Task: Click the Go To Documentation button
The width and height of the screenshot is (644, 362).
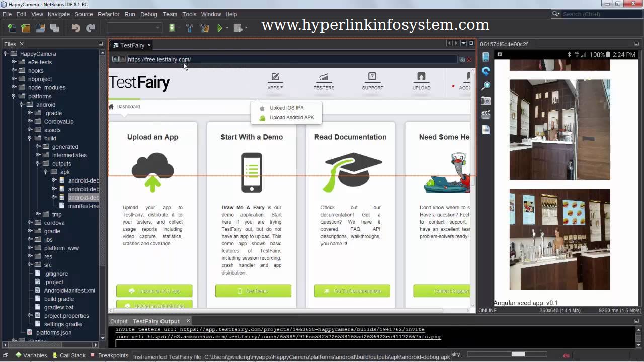Action: pyautogui.click(x=352, y=291)
